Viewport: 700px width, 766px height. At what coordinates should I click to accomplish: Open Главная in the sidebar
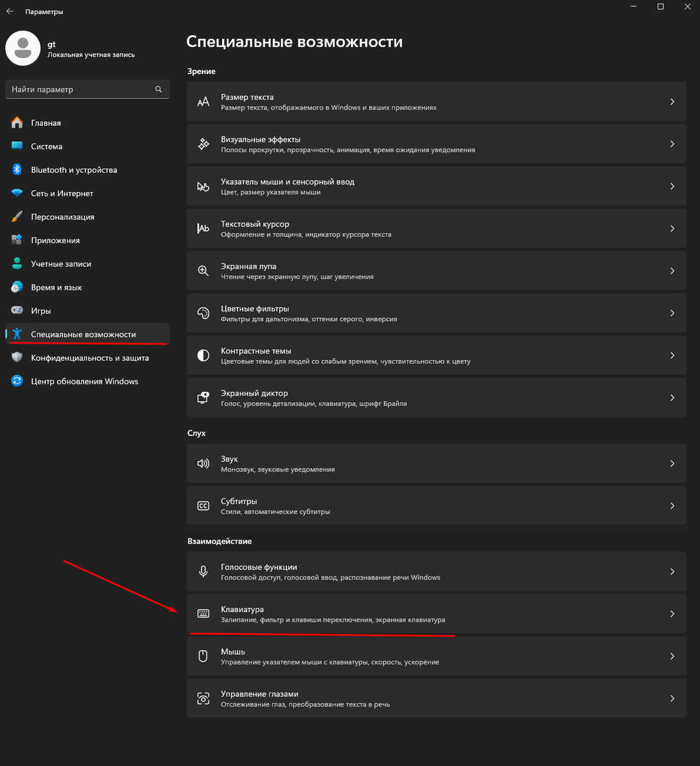(87, 123)
